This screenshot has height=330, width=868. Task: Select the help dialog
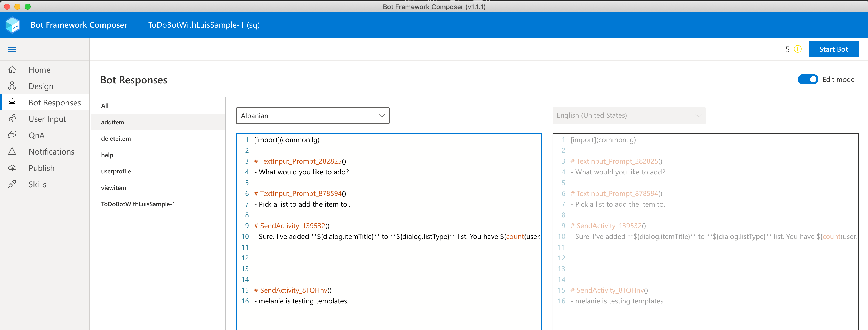pos(158,155)
